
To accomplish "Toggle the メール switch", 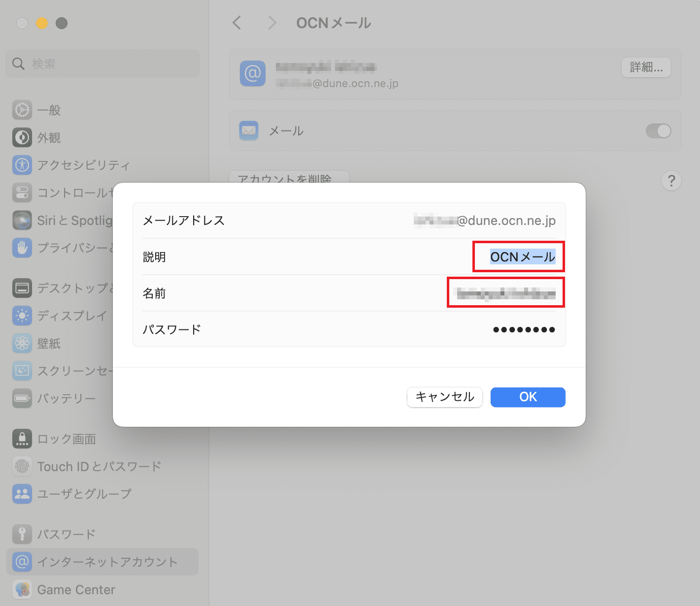I will pos(658,131).
